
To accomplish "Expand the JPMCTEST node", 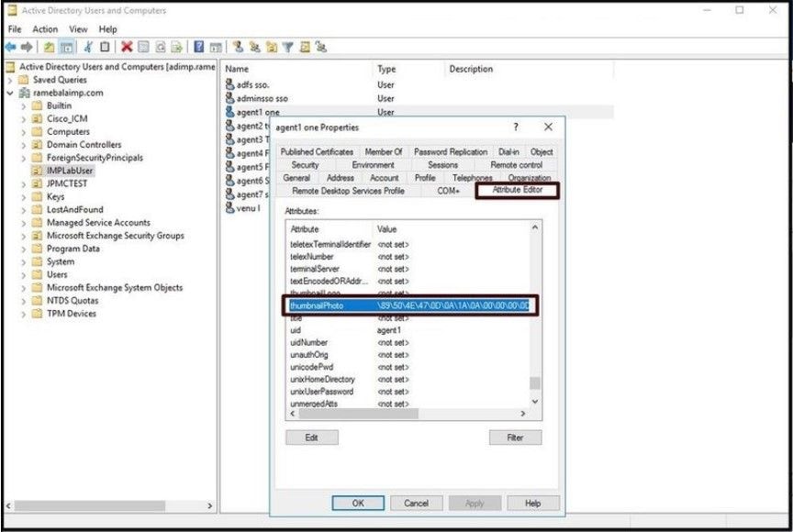I will click(x=23, y=183).
